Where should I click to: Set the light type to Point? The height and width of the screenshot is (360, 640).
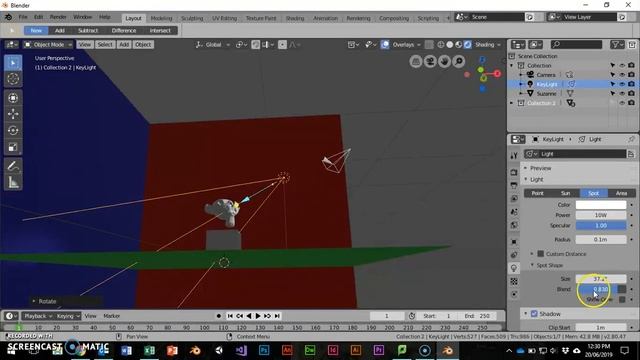(538, 193)
